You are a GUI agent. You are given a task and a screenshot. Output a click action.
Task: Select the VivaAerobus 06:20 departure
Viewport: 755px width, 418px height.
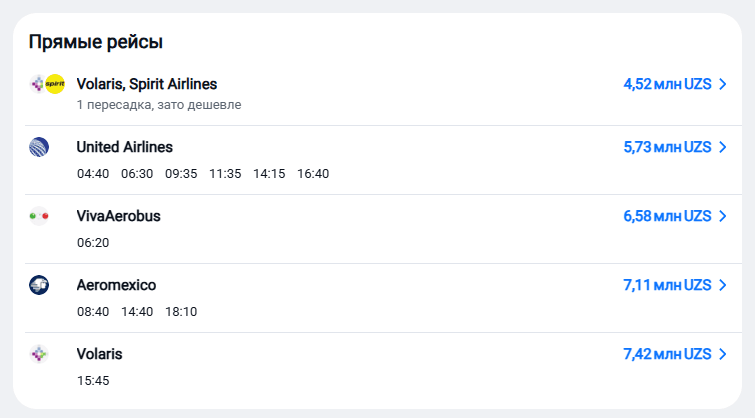coord(93,243)
